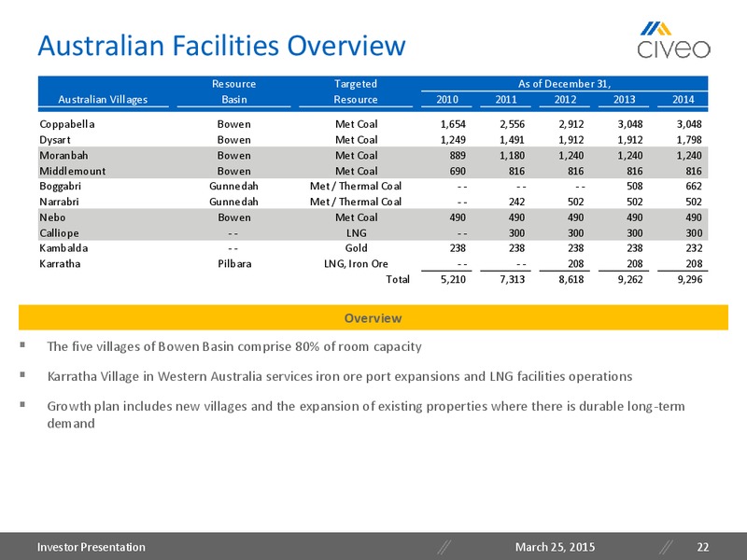Click Boggabri's 2014 value 662
747x560 pixels.
point(694,186)
